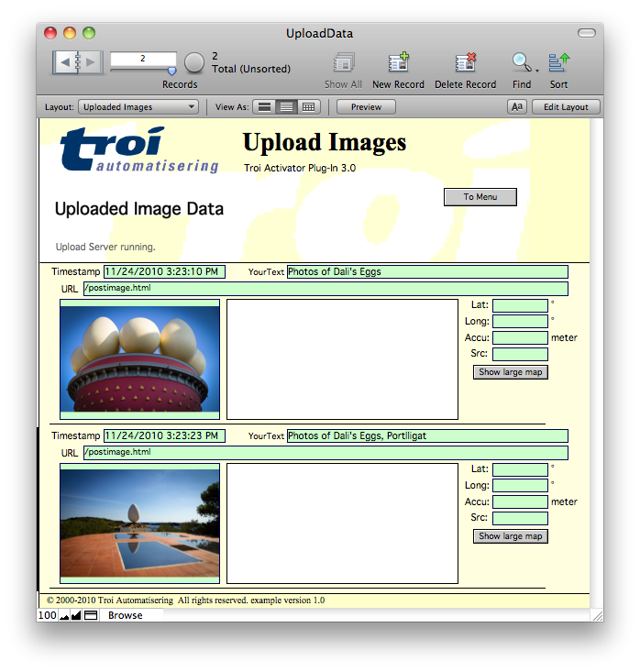Click the empty map box of second record

pos(342,523)
